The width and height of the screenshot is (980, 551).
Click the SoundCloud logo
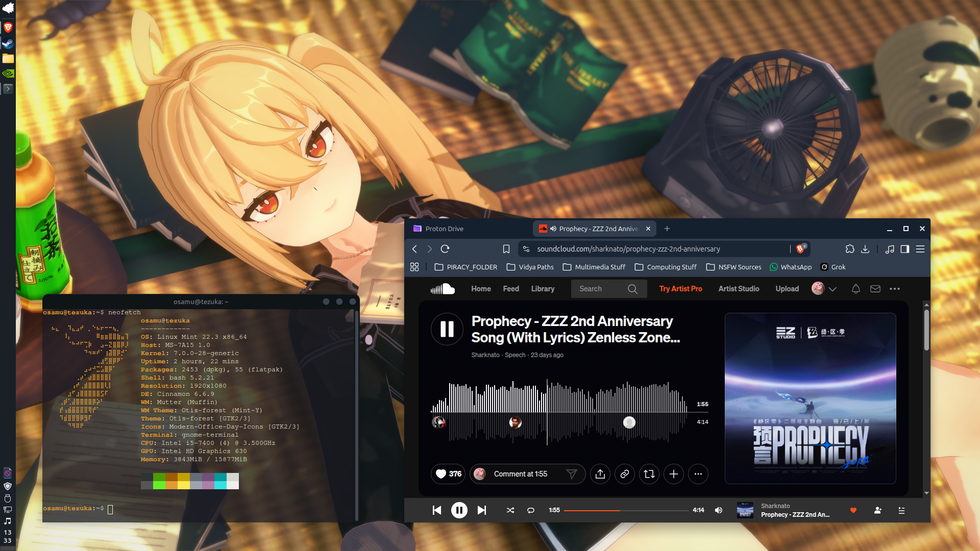point(443,289)
